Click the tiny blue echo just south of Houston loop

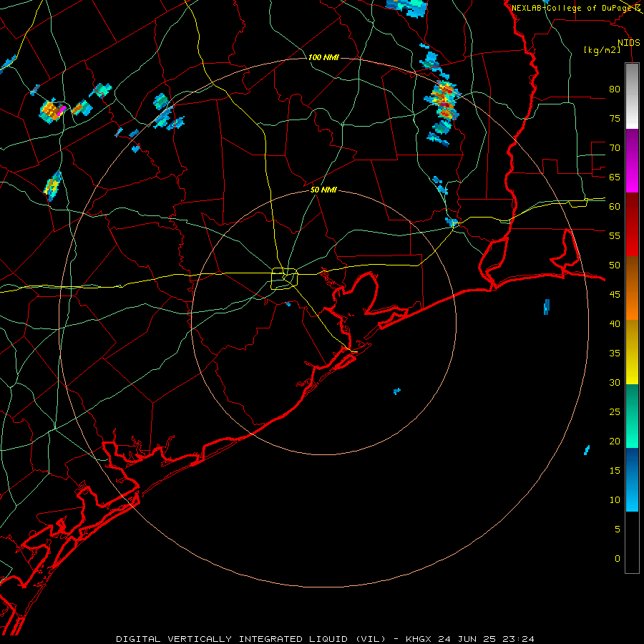[x=288, y=304]
